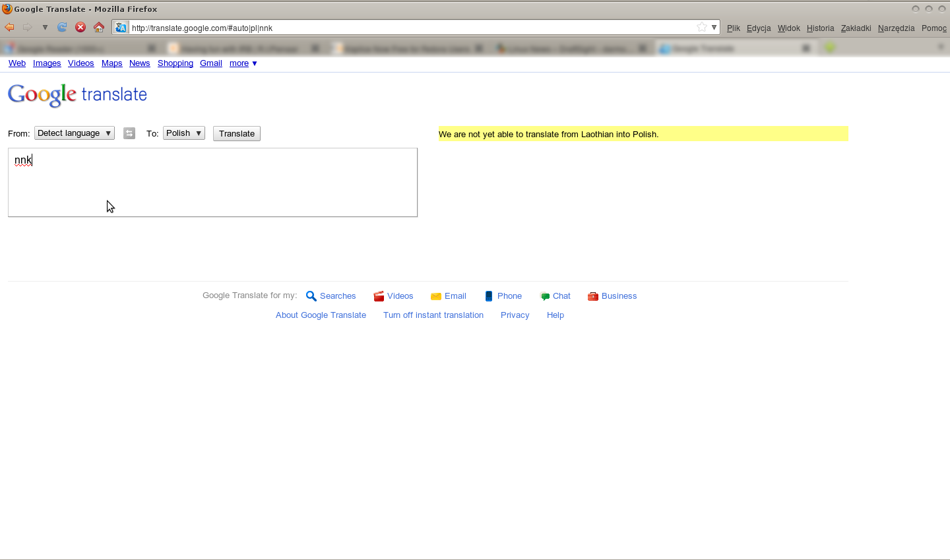Image resolution: width=950 pixels, height=560 pixels.
Task: Open the Historia menu
Action: [x=820, y=28]
